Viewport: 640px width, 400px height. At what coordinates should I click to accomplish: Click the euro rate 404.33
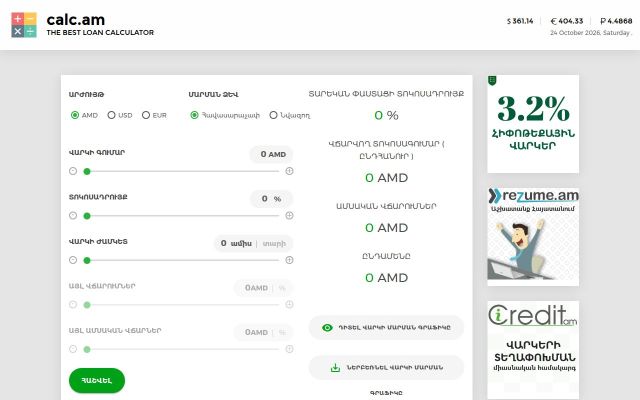567,21
